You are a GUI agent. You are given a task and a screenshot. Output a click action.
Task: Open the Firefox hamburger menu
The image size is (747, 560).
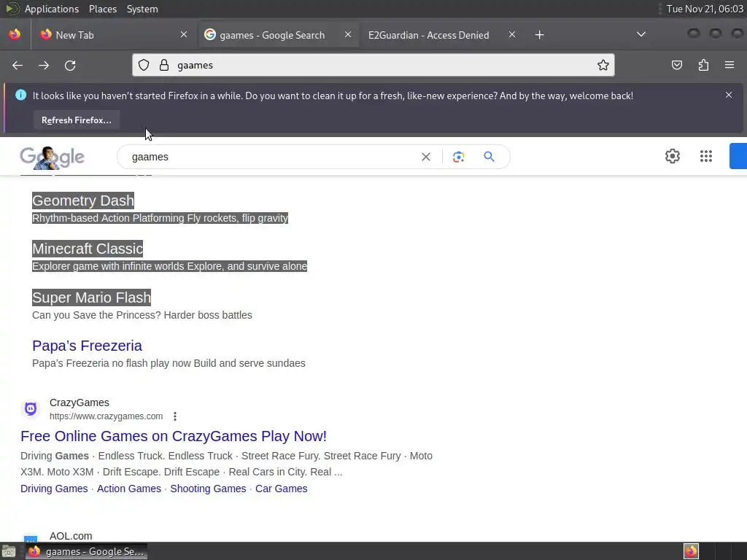pos(729,65)
